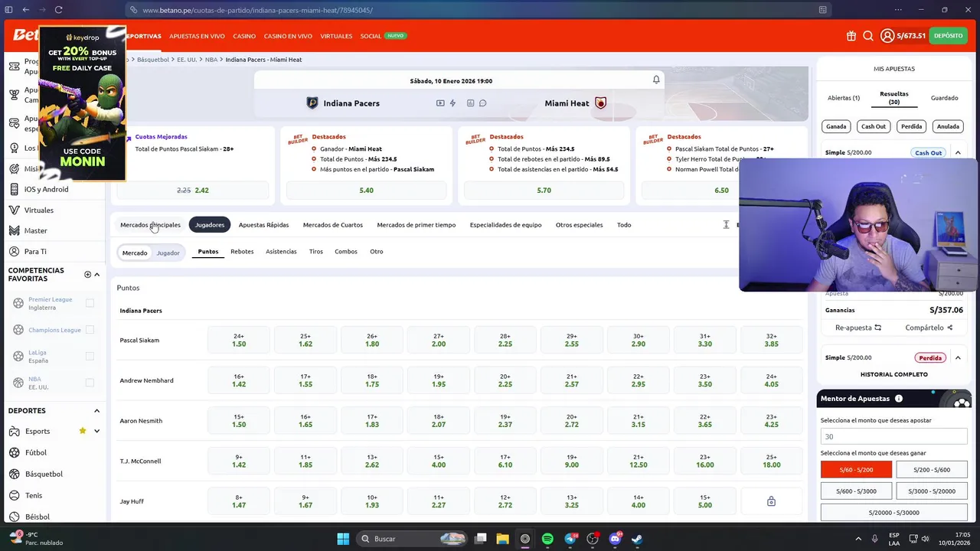Toggle the match notification bell
The height and width of the screenshot is (551, 980).
[656, 80]
